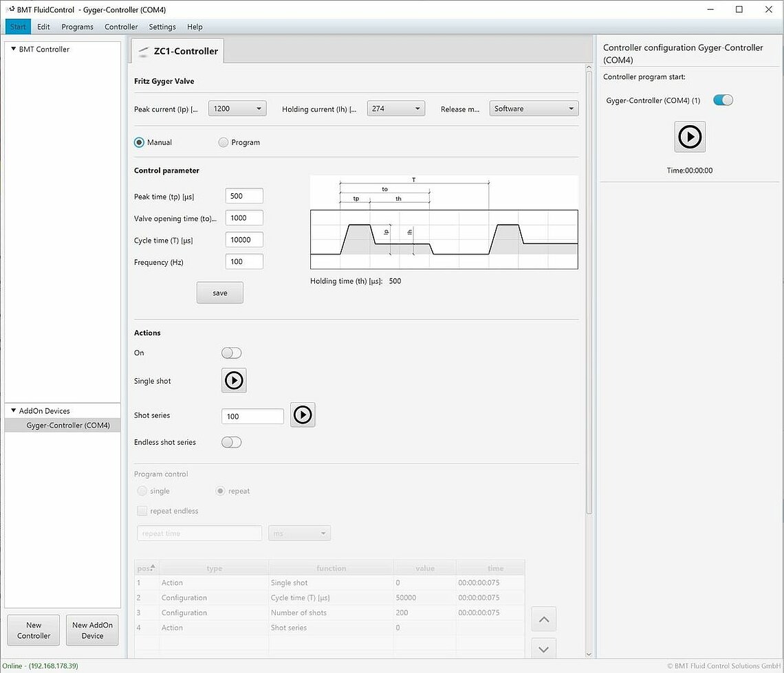Collapse the AddOn Devices tree section
The width and height of the screenshot is (784, 673).
pyautogui.click(x=13, y=410)
